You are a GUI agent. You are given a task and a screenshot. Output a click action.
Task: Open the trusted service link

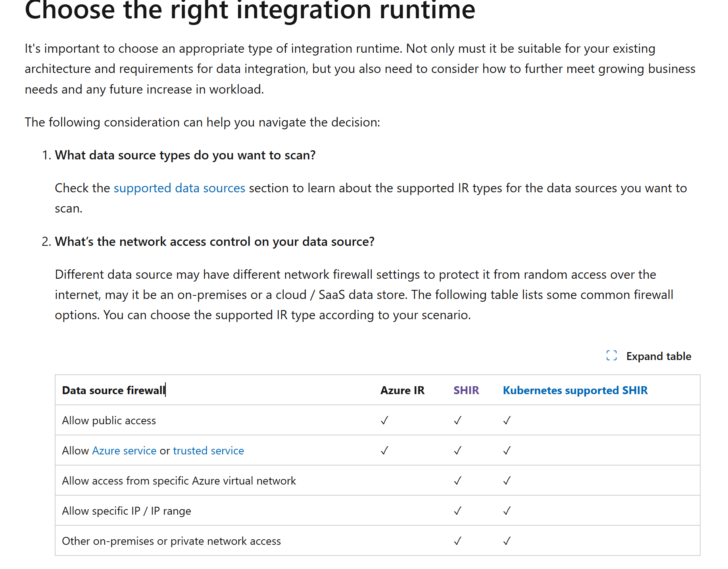(x=208, y=450)
